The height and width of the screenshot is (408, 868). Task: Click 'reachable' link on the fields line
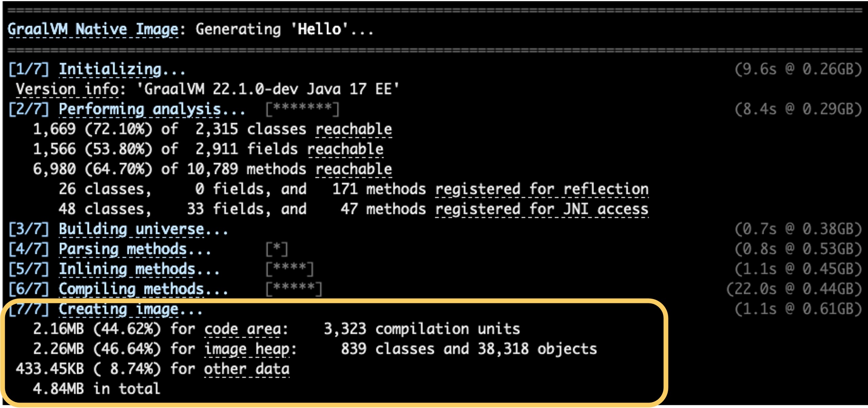(x=345, y=149)
